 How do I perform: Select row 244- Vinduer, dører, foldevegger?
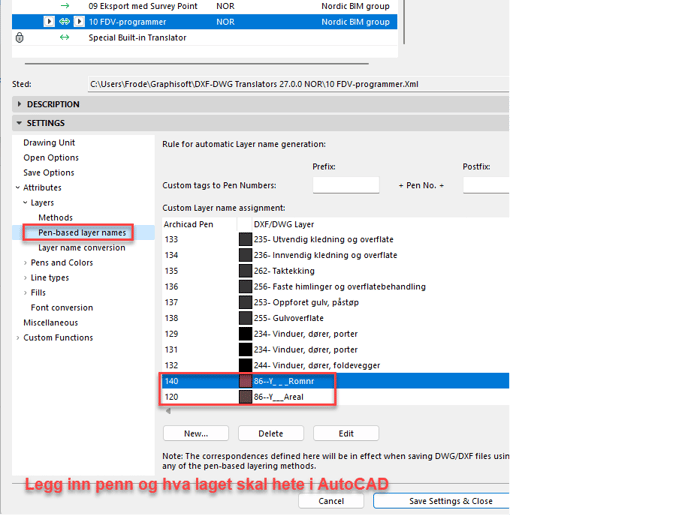point(336,366)
